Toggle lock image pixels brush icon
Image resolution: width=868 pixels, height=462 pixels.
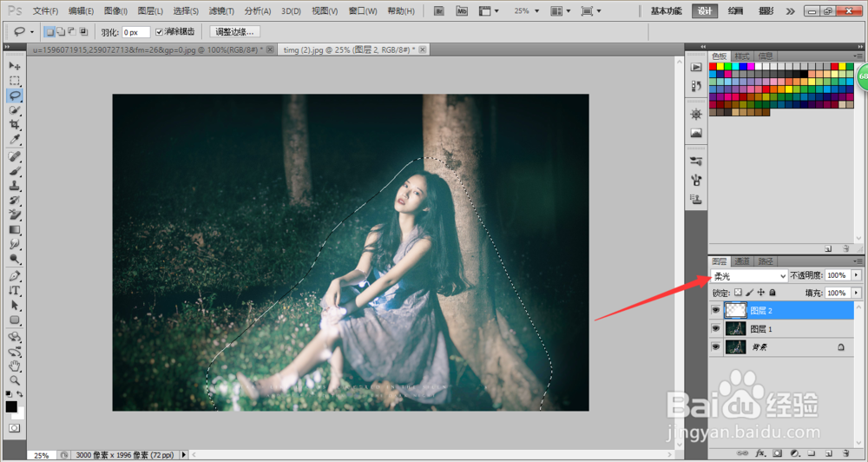point(750,293)
